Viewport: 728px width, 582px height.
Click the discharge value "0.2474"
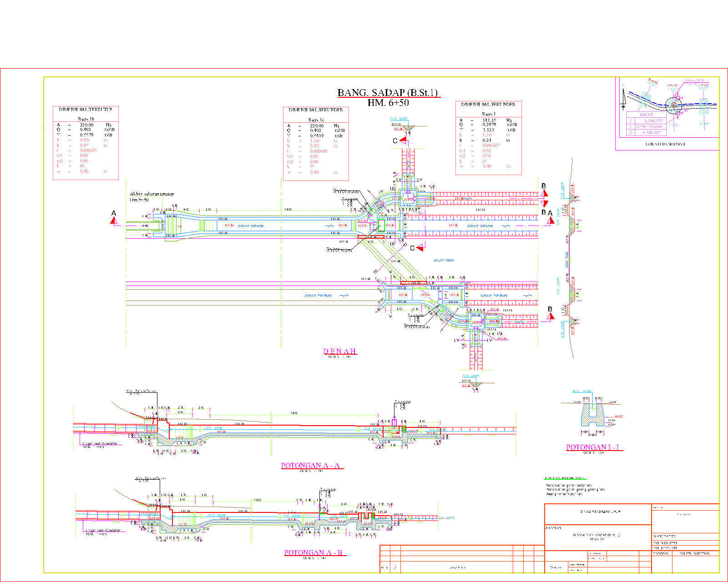tap(489, 124)
